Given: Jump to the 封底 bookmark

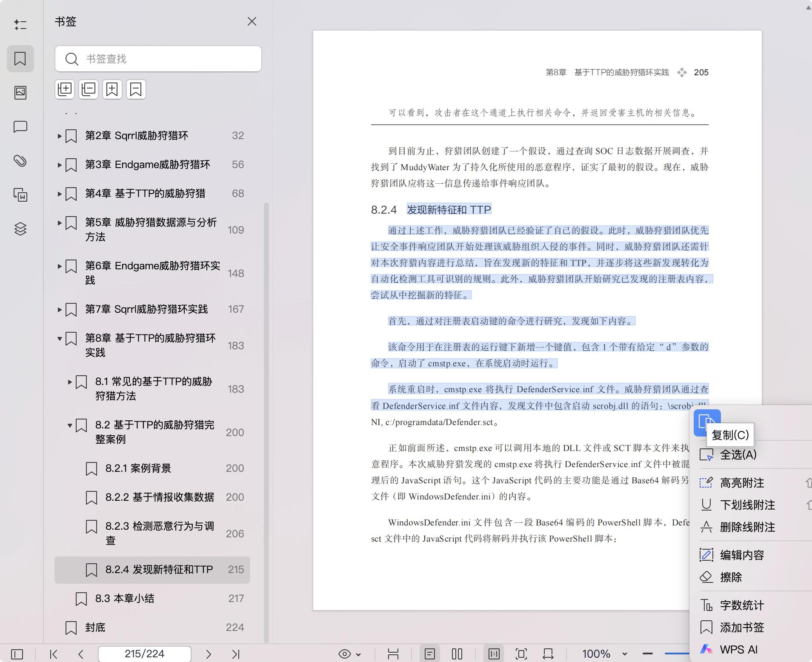Looking at the screenshot, I should click(x=152, y=628).
